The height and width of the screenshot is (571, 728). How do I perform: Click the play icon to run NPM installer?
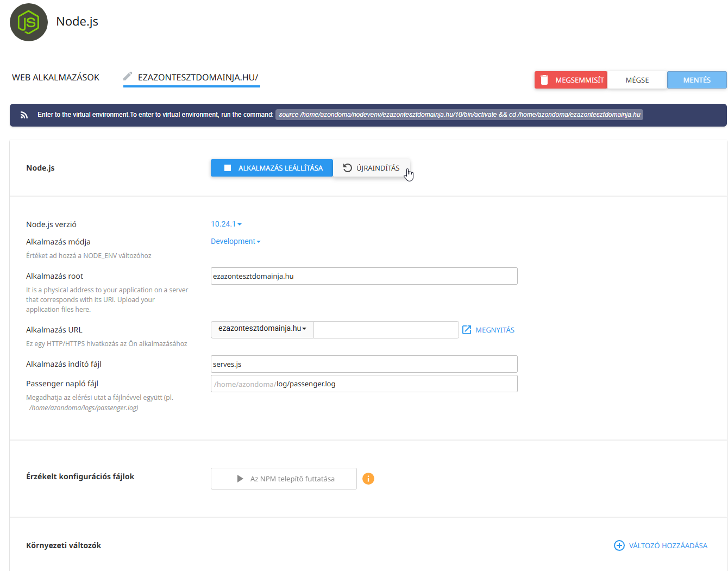(240, 478)
